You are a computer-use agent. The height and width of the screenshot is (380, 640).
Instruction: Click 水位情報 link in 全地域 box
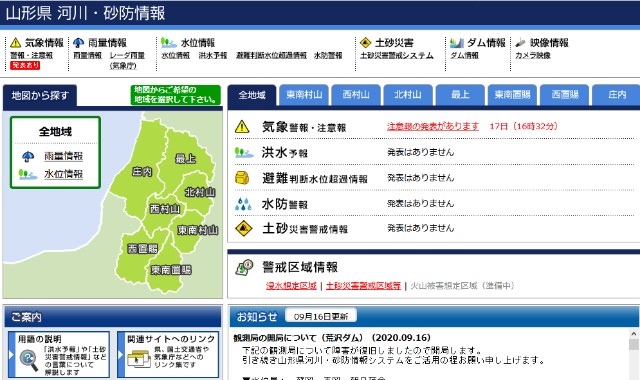click(64, 174)
